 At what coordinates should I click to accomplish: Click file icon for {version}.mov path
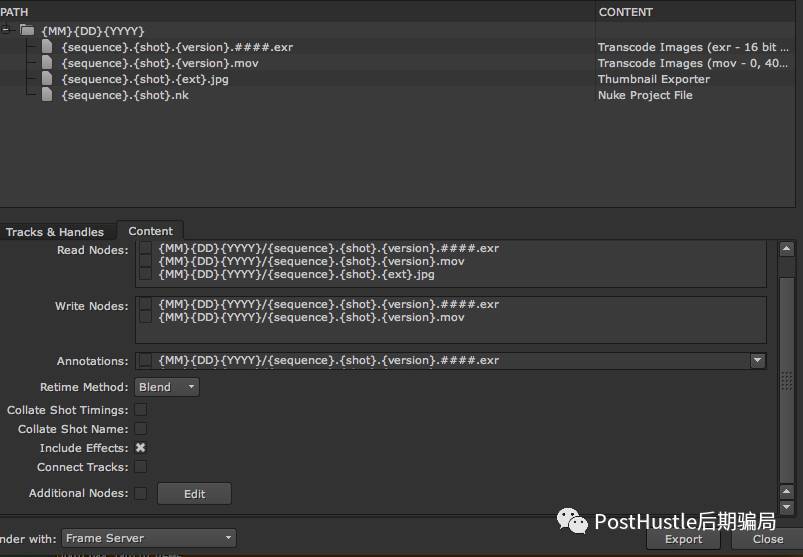tap(47, 63)
